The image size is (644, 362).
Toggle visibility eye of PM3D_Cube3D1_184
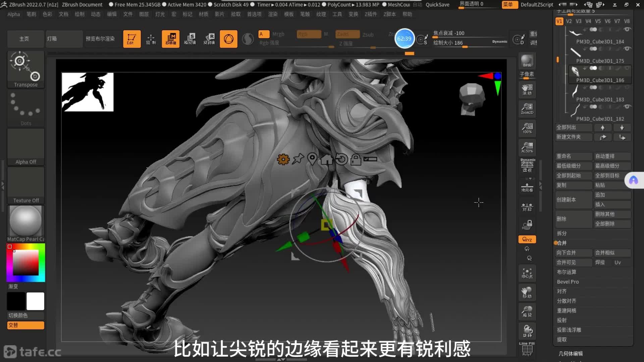627,29
